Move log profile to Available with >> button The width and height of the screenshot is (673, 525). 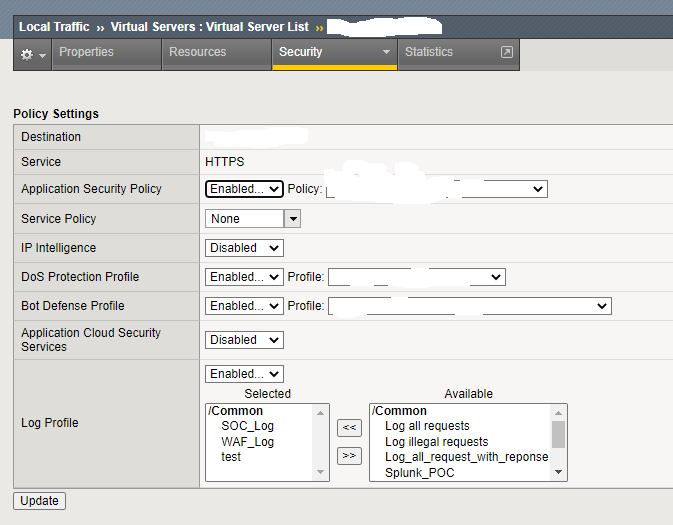click(349, 456)
